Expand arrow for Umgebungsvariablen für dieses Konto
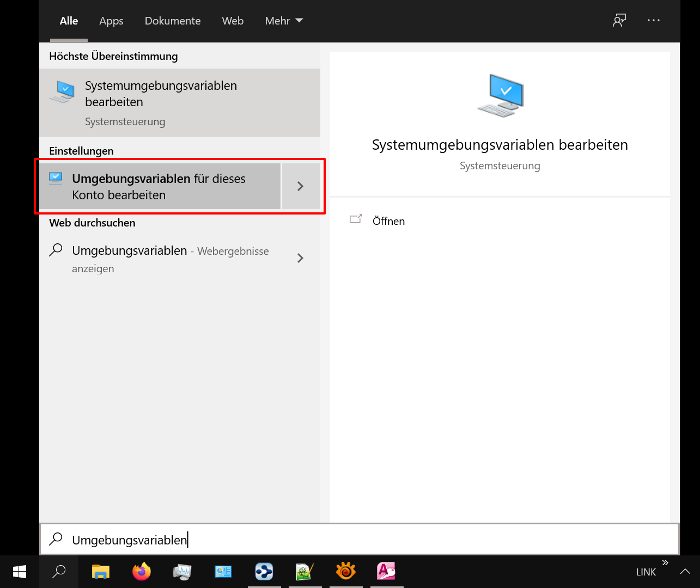Viewport: 700px width, 588px height. click(x=301, y=186)
